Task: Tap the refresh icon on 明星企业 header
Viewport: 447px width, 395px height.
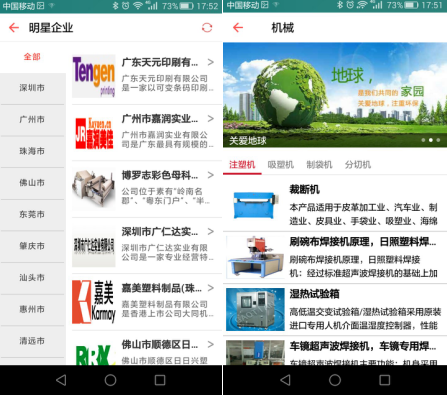Action: tap(207, 28)
